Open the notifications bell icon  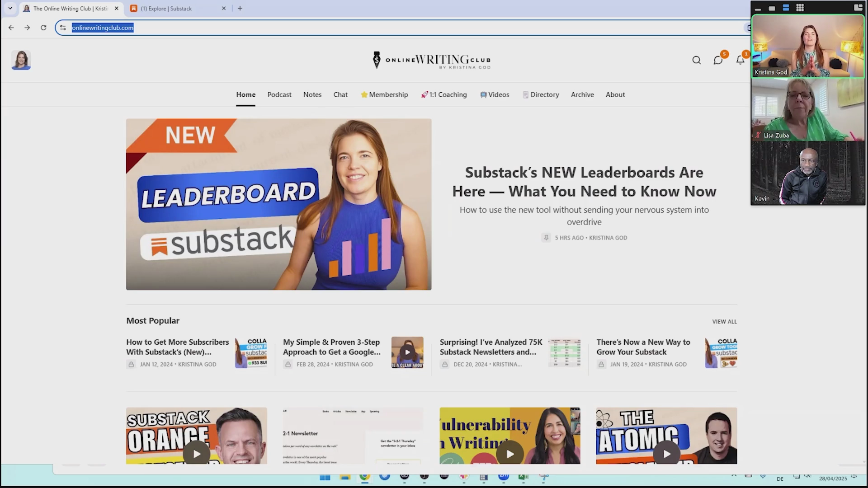pyautogui.click(x=740, y=60)
